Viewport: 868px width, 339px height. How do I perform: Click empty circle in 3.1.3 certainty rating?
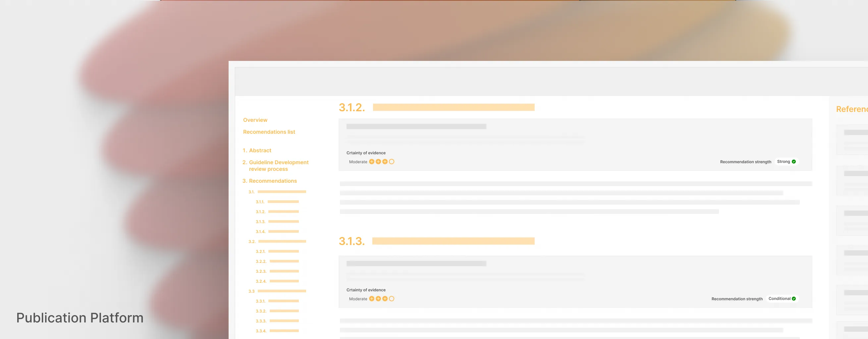[392, 299]
